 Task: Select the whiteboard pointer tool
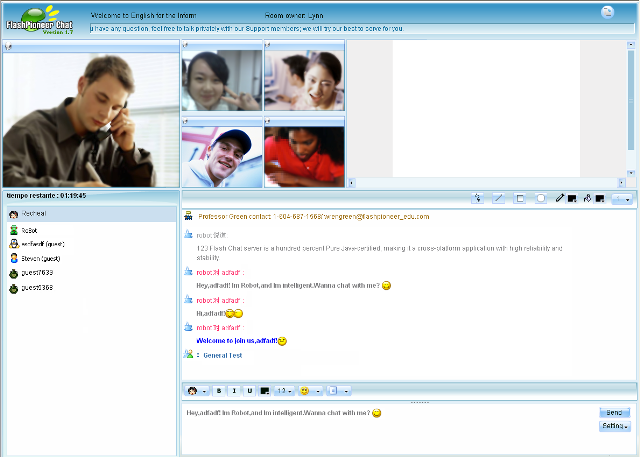(478, 199)
